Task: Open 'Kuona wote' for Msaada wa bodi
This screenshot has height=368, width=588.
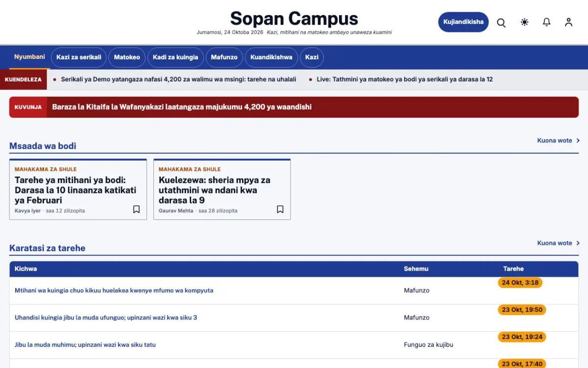Action: [558, 141]
